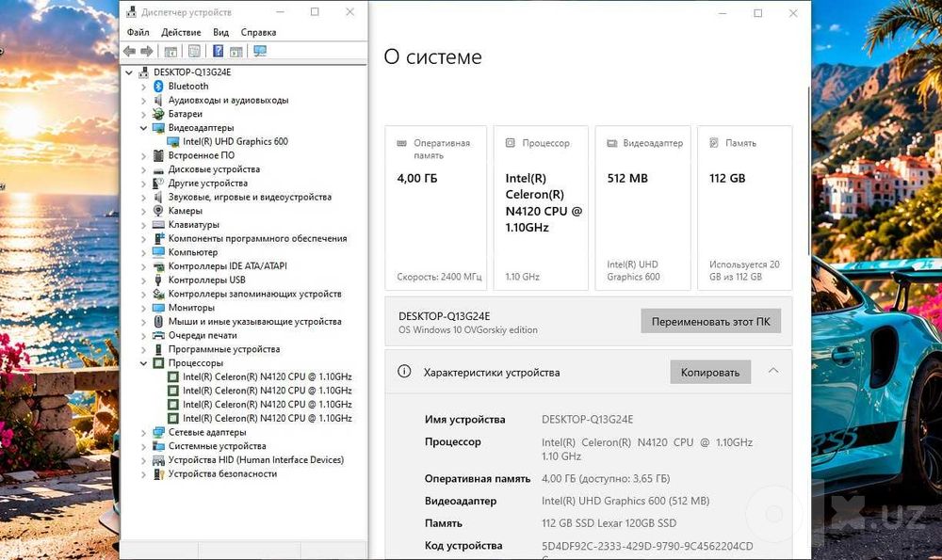The height and width of the screenshot is (560, 942).
Task: Click the info icon beside Характеристики устройства
Action: click(404, 372)
